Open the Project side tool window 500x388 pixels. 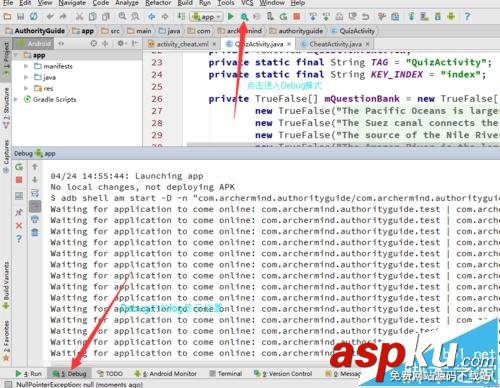pyautogui.click(x=6, y=60)
